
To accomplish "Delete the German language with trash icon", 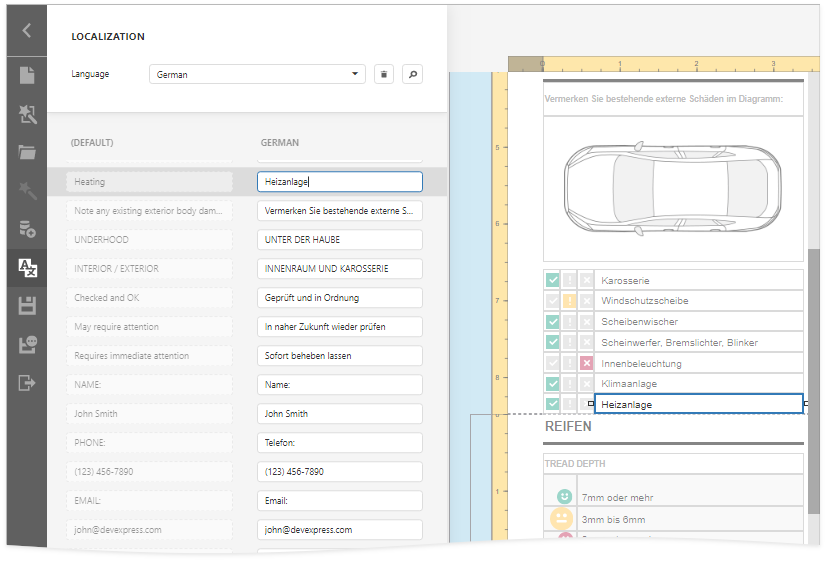I will click(383, 74).
